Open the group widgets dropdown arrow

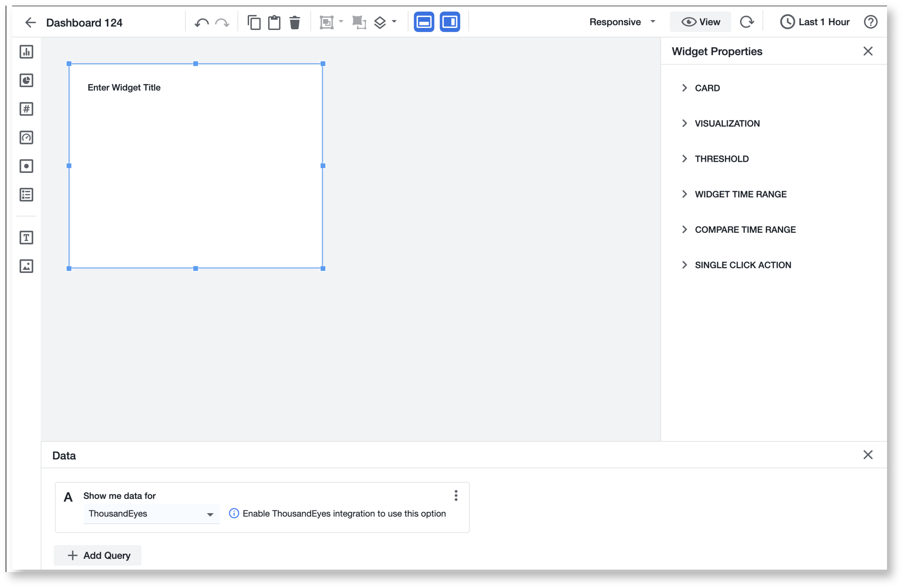(x=341, y=21)
